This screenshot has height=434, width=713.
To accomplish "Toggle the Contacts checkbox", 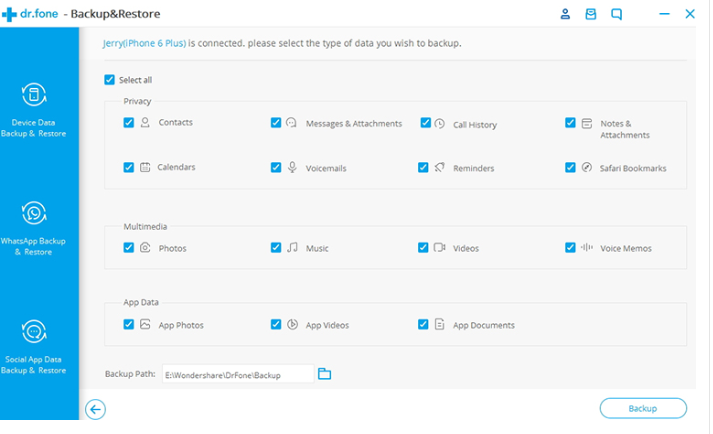I will [128, 123].
